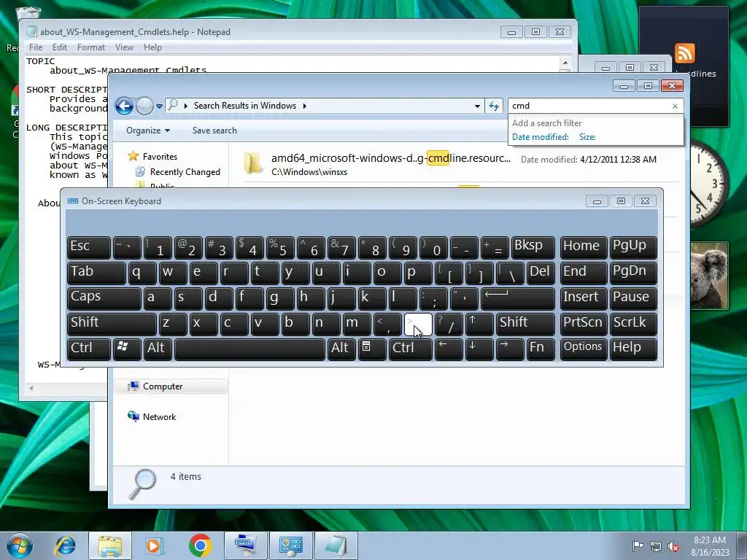Clear the cmd search text with X

pyautogui.click(x=675, y=106)
